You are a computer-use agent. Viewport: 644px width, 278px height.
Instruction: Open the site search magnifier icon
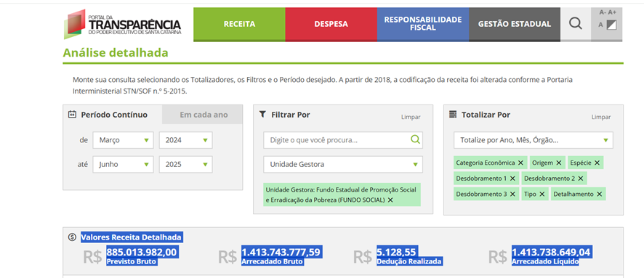[576, 24]
